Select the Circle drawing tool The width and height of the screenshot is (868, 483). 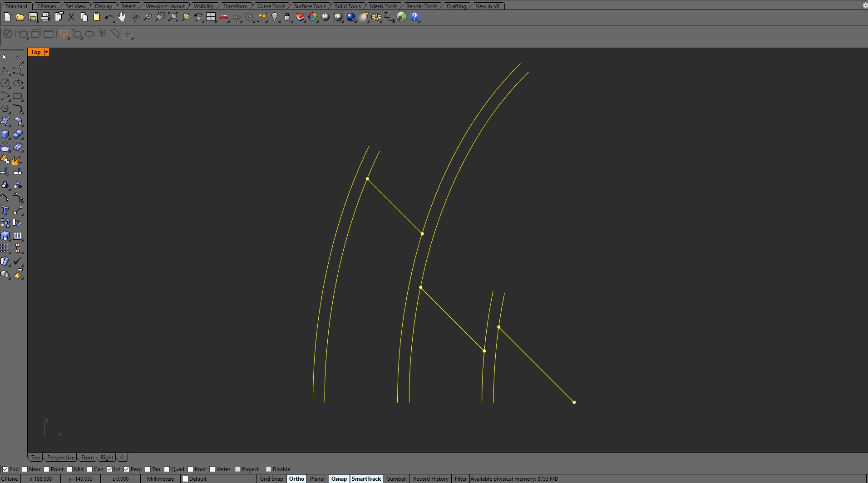click(5, 83)
